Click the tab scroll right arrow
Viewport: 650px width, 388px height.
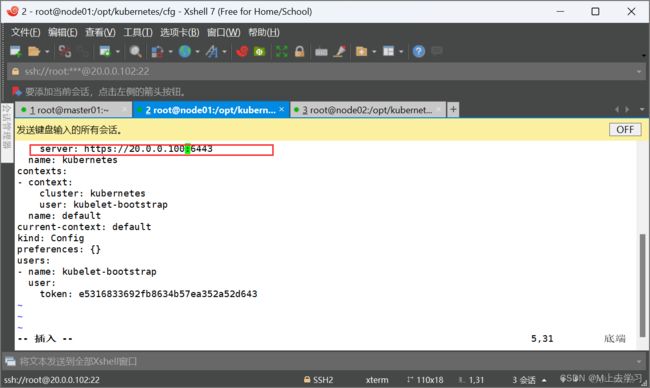627,109
